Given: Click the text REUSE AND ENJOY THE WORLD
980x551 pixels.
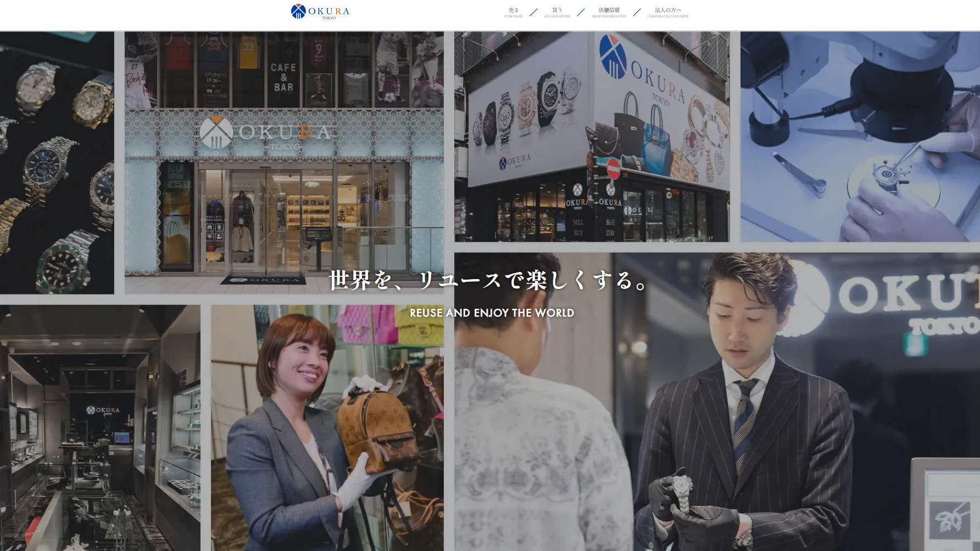Looking at the screenshot, I should (492, 313).
